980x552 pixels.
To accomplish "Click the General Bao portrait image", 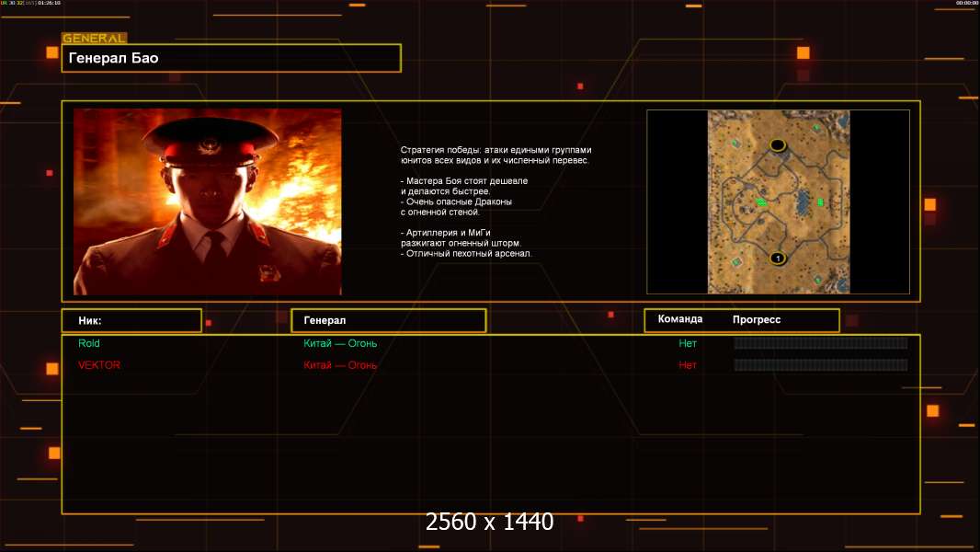I will pyautogui.click(x=208, y=201).
